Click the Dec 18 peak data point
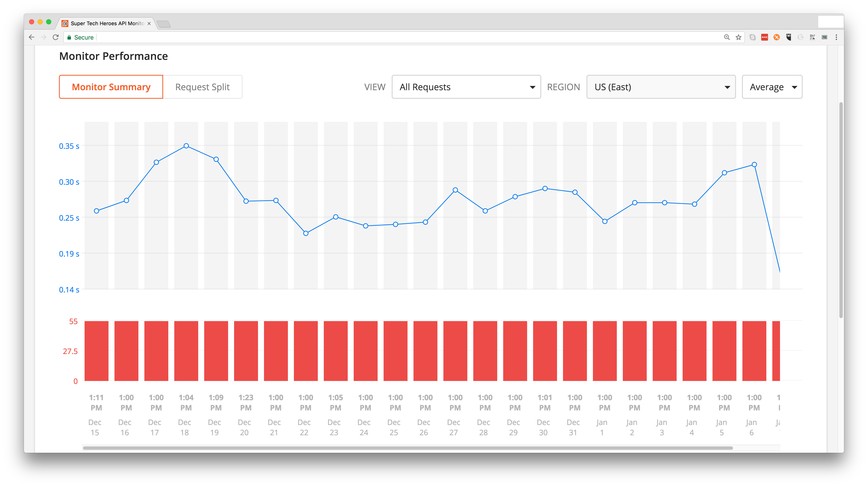Screen dimensions: 868x487 point(186,146)
